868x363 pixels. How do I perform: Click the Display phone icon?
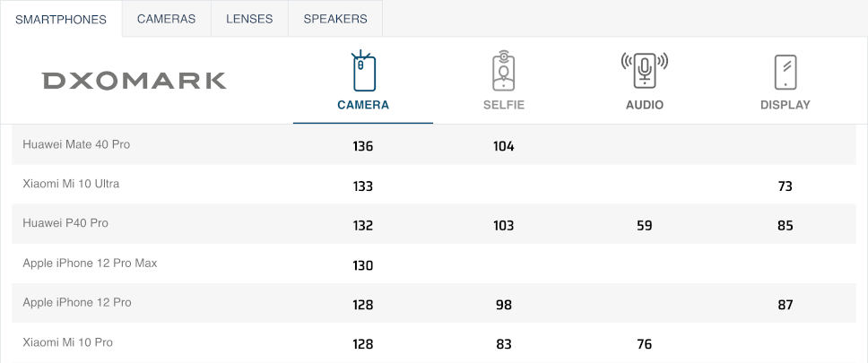click(x=785, y=72)
